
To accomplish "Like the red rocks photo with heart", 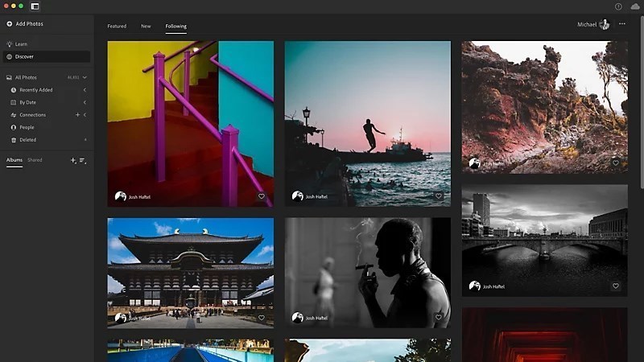I will 615,163.
